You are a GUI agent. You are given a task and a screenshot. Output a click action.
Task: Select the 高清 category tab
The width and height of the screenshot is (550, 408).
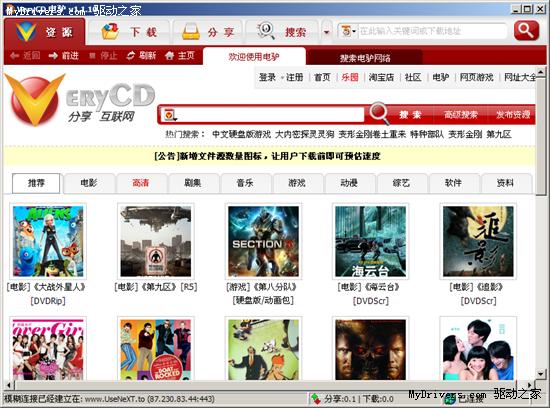click(141, 183)
